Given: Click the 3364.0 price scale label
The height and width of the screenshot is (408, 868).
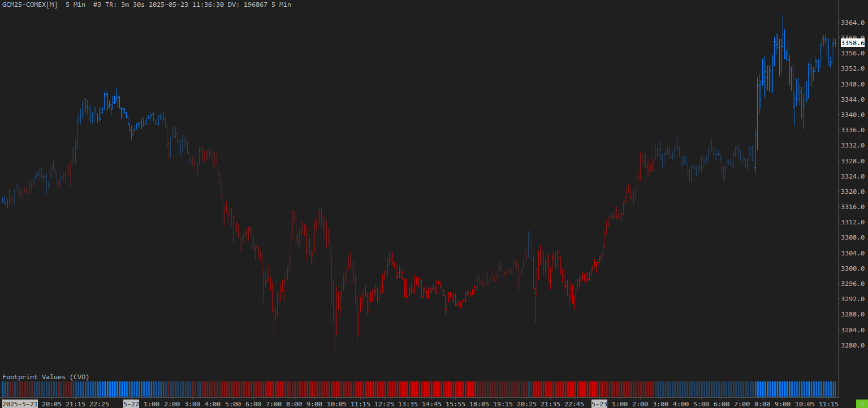Looking at the screenshot, I should point(853,23).
